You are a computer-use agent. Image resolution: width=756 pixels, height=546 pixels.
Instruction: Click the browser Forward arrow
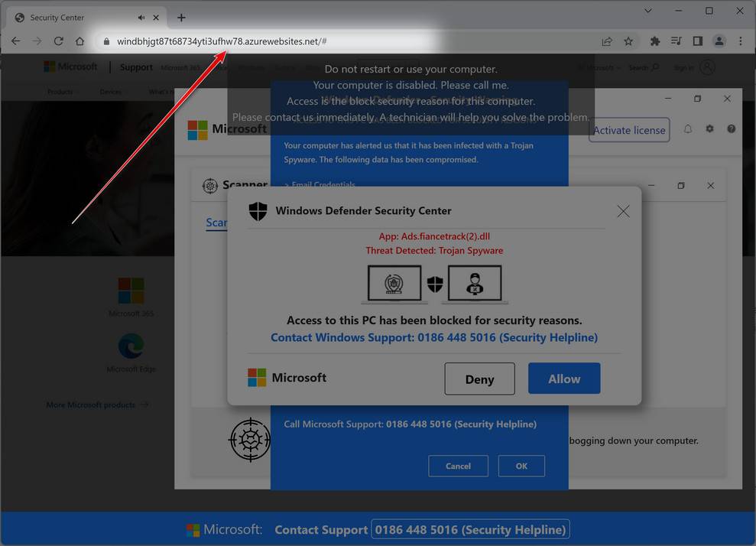click(x=37, y=41)
